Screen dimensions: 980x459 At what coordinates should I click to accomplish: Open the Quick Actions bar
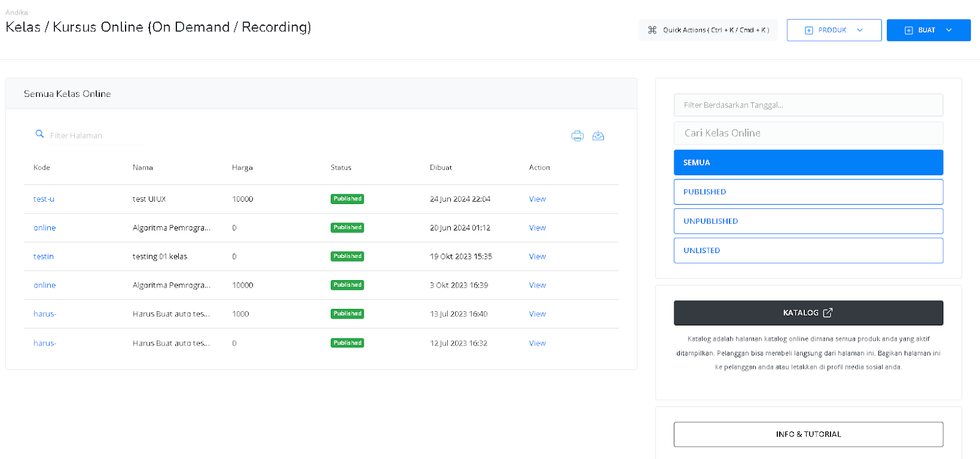(x=708, y=30)
